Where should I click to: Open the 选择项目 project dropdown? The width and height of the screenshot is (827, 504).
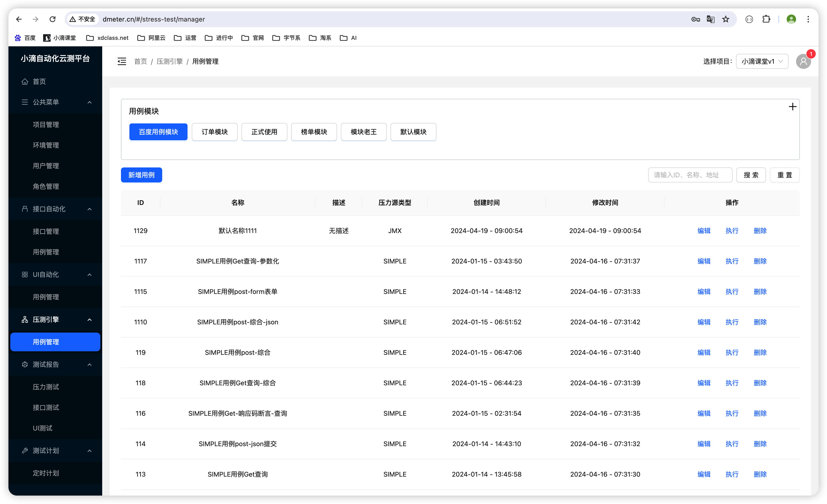coord(762,61)
